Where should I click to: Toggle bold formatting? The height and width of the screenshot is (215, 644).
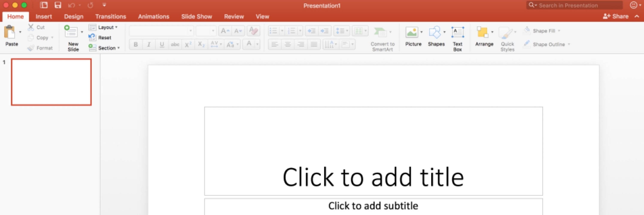(x=136, y=45)
